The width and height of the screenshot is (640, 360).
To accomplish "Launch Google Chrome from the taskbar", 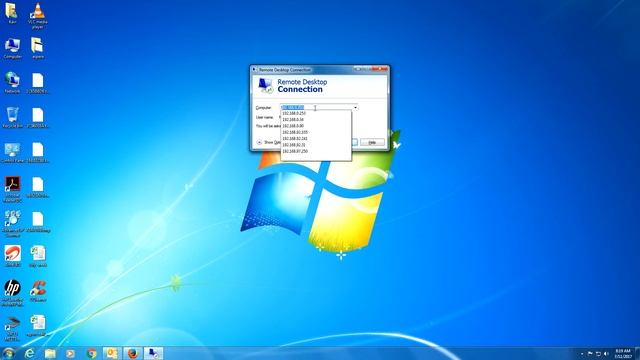I will coord(91,353).
